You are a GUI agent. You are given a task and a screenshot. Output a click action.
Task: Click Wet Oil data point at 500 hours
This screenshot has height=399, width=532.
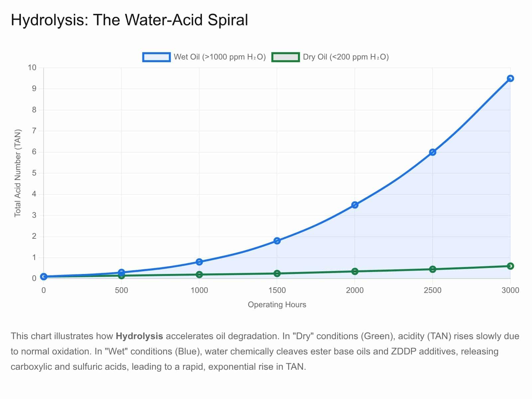pyautogui.click(x=121, y=272)
